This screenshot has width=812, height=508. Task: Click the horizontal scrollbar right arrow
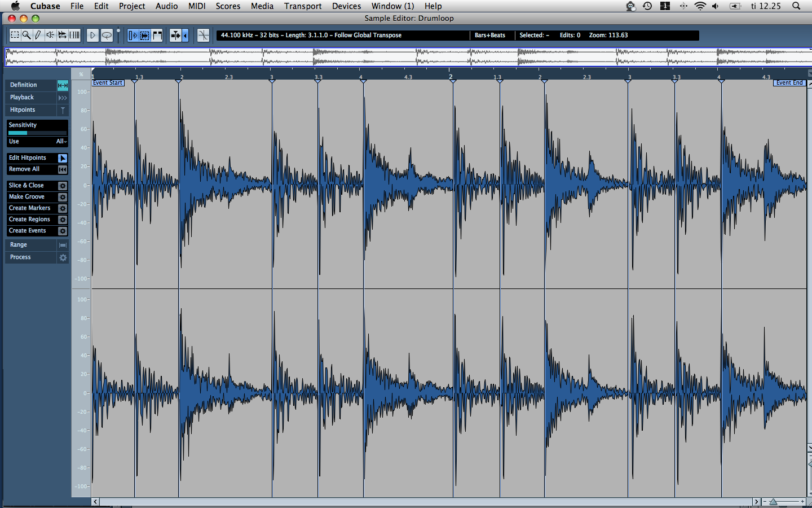(x=756, y=502)
